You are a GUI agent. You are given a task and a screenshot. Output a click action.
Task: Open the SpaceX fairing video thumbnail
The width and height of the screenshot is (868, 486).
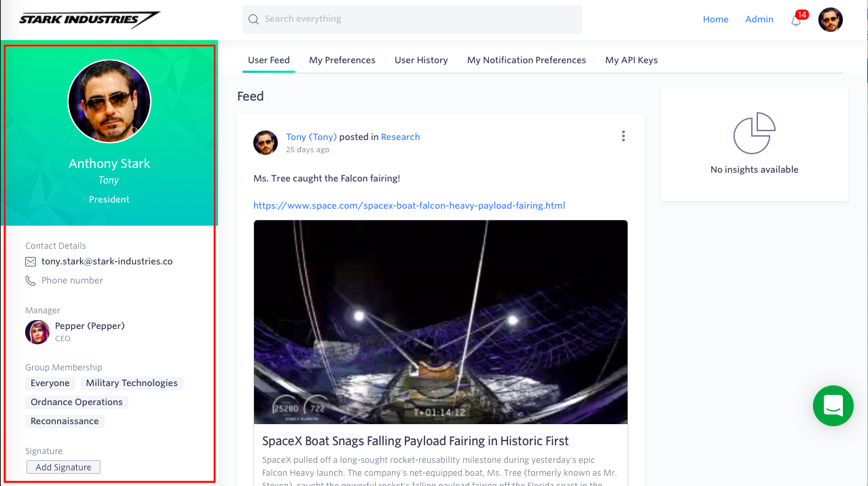(x=441, y=322)
